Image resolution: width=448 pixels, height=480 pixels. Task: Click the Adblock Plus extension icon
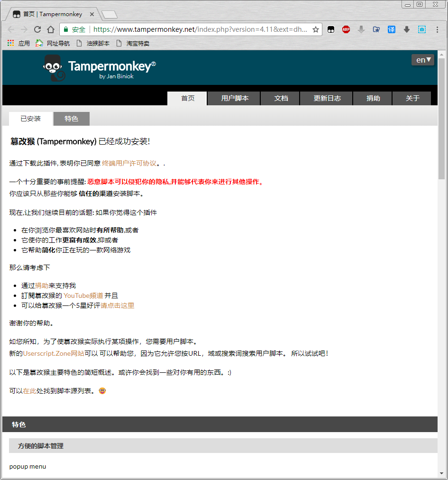click(x=346, y=29)
